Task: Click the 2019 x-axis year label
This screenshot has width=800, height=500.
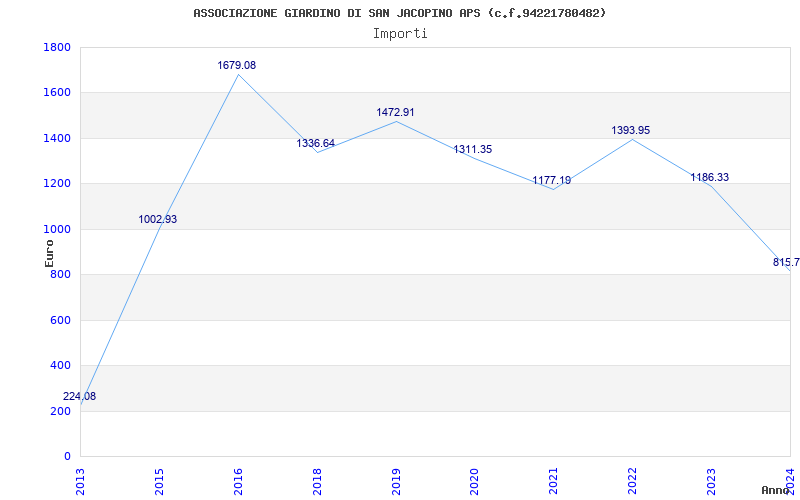Action: (x=396, y=482)
